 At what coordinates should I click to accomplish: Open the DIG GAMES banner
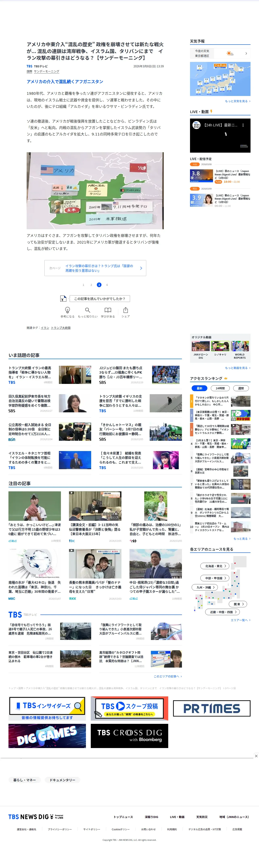click(x=47, y=736)
